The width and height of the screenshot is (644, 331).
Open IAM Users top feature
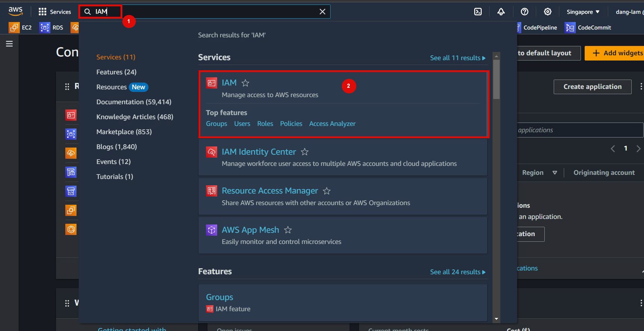[x=242, y=124]
